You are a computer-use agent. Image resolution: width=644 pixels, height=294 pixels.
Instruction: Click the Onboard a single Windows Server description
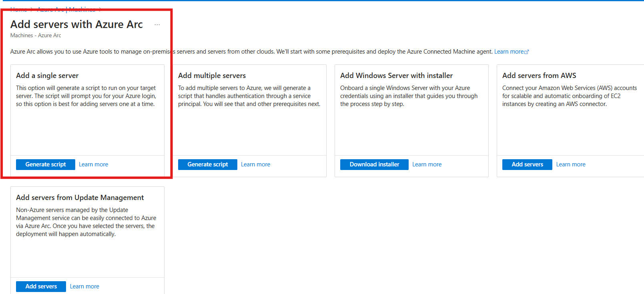pyautogui.click(x=409, y=96)
